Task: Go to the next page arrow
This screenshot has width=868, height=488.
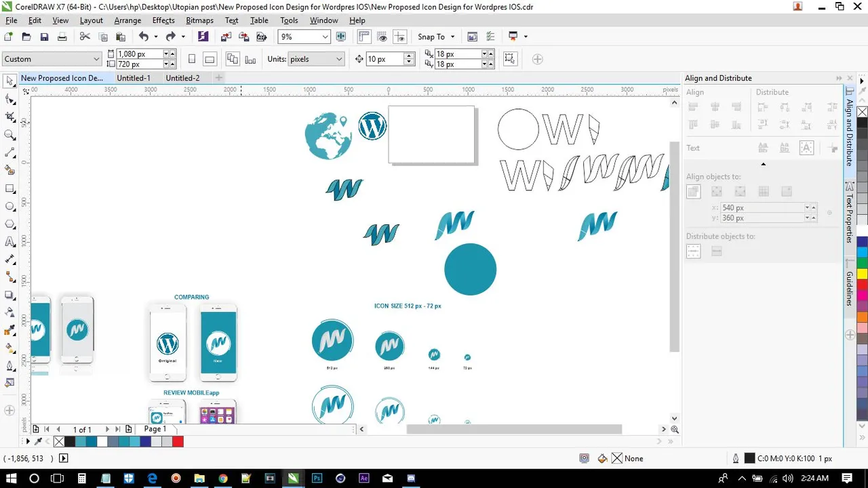Action: tap(107, 429)
